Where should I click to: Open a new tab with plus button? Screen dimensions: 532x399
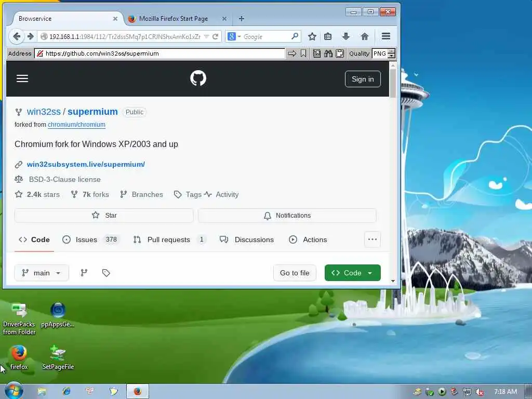coord(241,19)
